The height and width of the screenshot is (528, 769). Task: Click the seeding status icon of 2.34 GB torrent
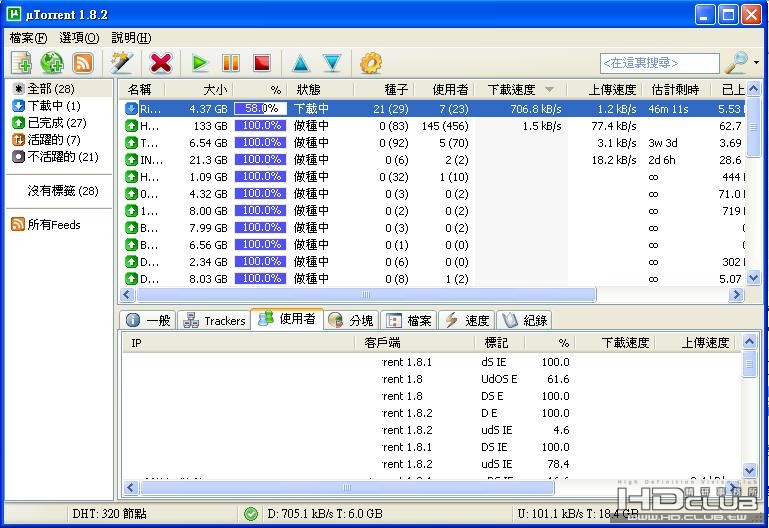131,261
